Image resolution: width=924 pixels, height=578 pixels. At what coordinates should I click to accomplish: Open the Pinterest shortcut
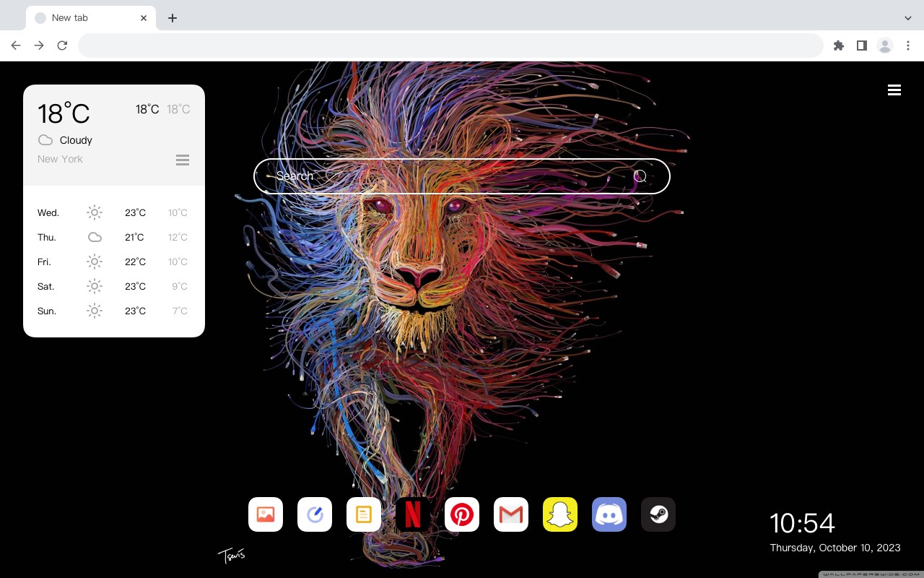click(x=462, y=514)
